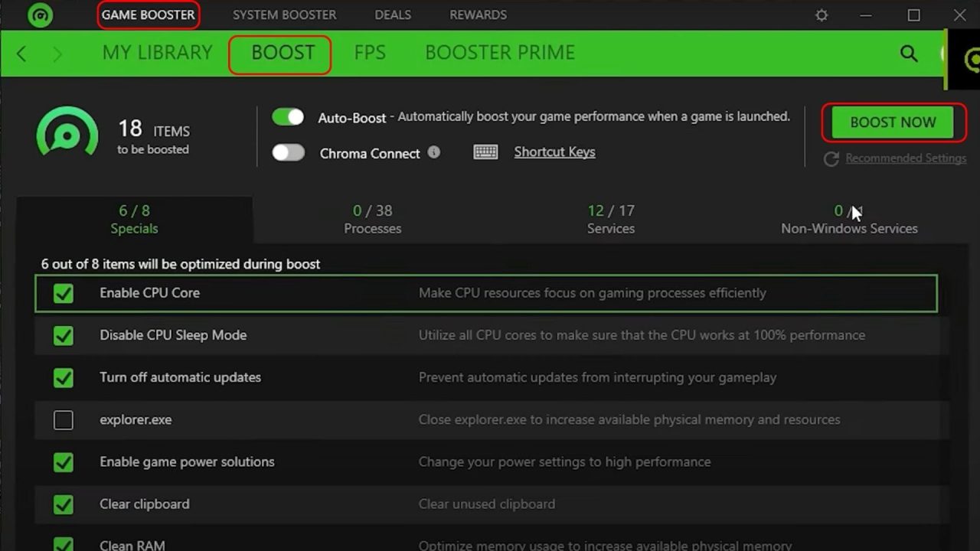This screenshot has height=551, width=980.
Task: Click 'Close explorer.exe to increase available' description
Action: coord(629,420)
